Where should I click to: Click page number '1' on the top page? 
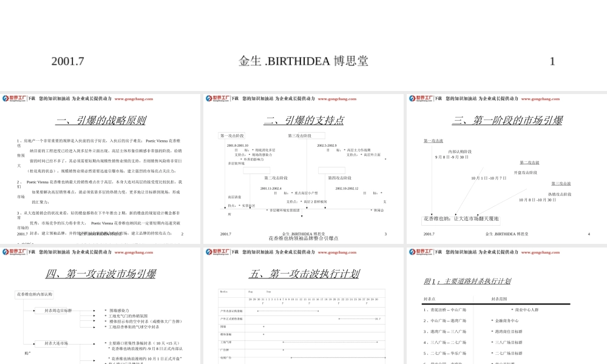552,61
